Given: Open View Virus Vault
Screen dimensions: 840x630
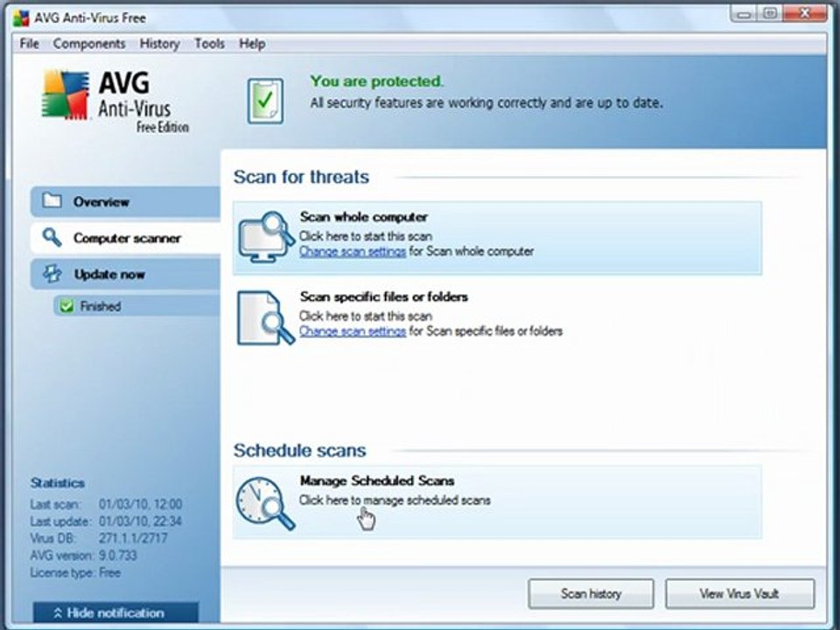Looking at the screenshot, I should point(740,593).
